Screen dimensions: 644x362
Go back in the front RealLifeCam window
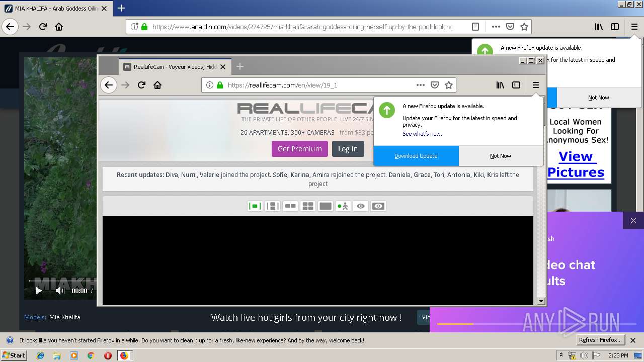tap(109, 85)
